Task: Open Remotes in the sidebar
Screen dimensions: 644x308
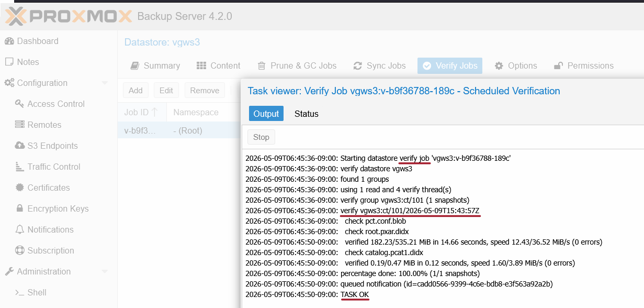Action: pos(44,125)
